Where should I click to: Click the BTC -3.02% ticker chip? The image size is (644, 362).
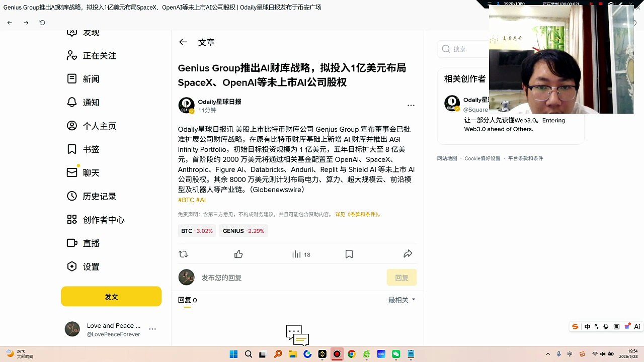pos(197,231)
